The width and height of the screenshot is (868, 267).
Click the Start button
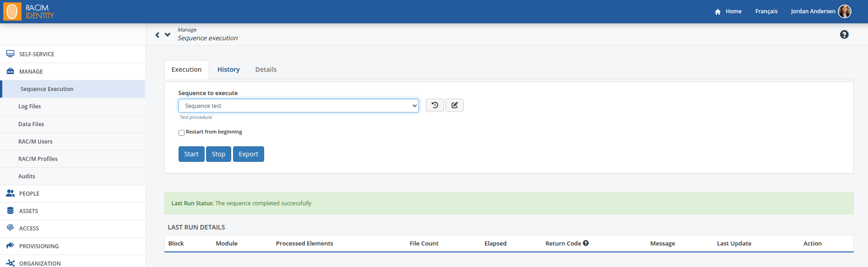coord(191,154)
